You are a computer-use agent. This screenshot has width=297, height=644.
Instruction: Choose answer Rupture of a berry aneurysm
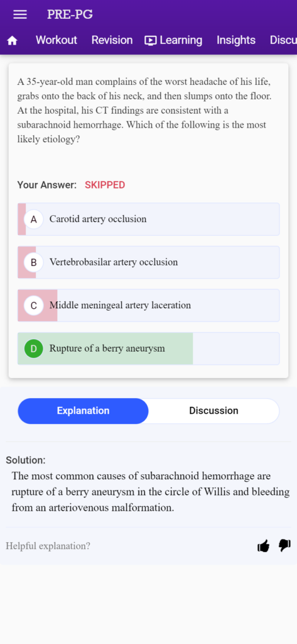pyautogui.click(x=148, y=348)
